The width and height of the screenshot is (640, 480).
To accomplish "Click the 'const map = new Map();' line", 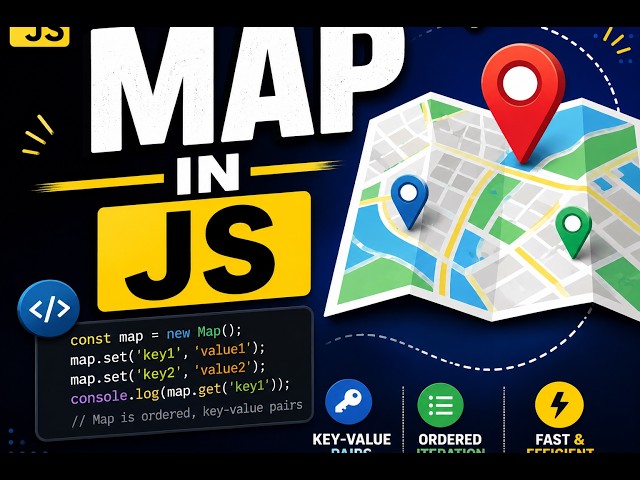I will click(x=156, y=335).
